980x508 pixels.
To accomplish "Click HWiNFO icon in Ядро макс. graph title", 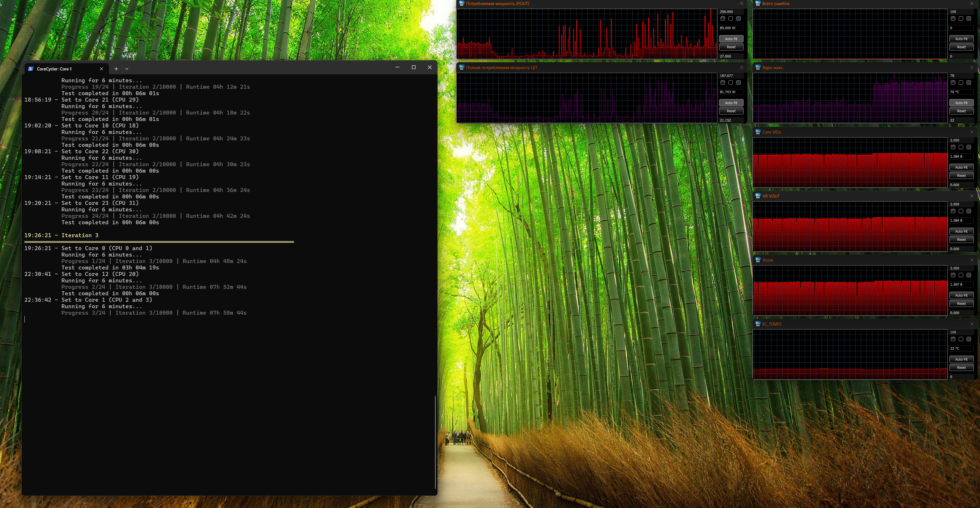I will pyautogui.click(x=757, y=67).
